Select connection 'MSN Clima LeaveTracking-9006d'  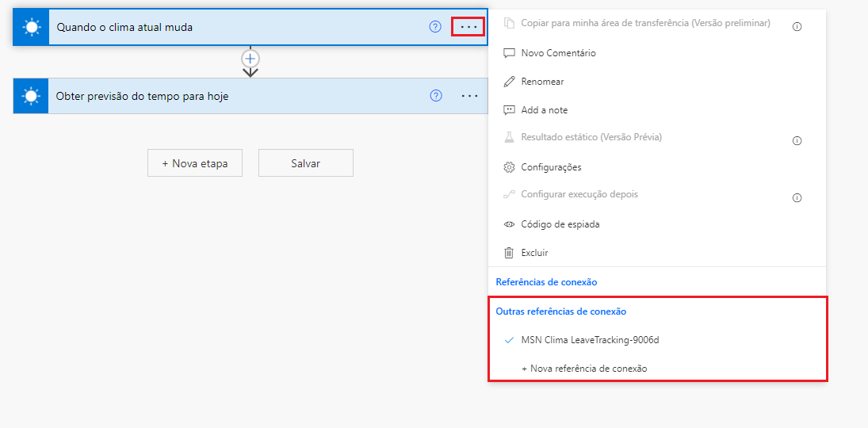coord(590,340)
